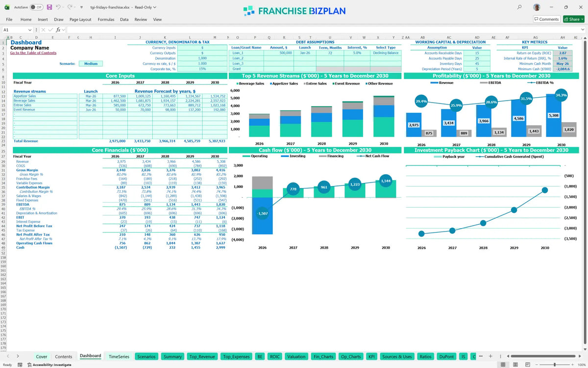The width and height of the screenshot is (588, 368).
Task: Switch to the Cover sheet tab
Action: [x=42, y=357]
